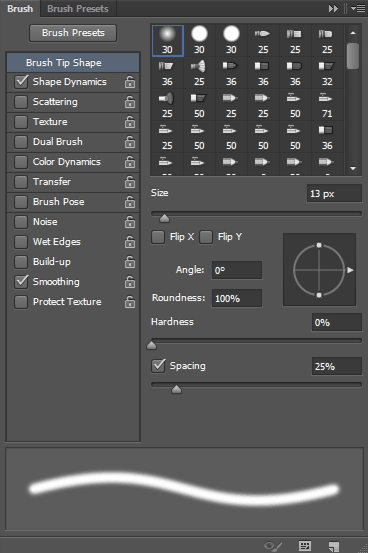Select the fan brush tip sized 25
368x553 pixels.
(x=199, y=73)
